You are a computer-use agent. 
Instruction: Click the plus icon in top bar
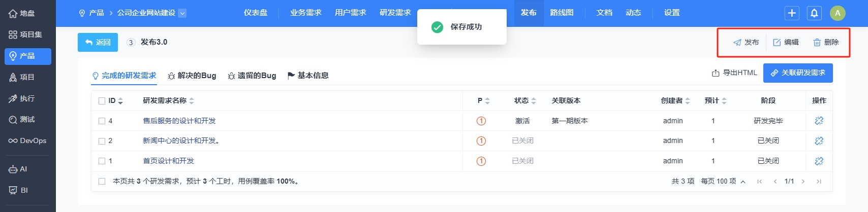click(792, 13)
